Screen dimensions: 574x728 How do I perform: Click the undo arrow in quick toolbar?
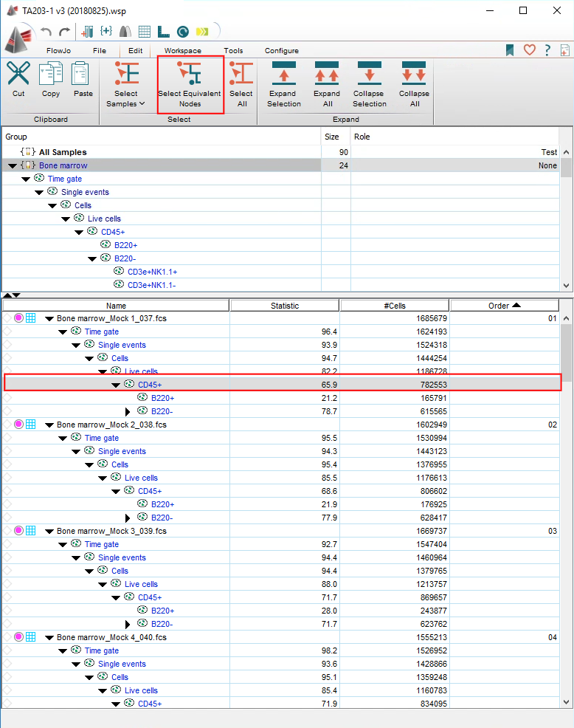(46, 32)
